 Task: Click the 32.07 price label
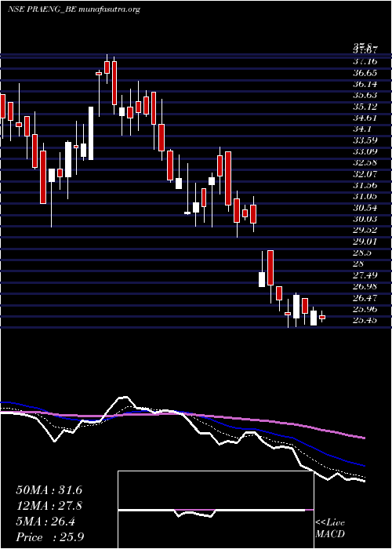(x=365, y=174)
